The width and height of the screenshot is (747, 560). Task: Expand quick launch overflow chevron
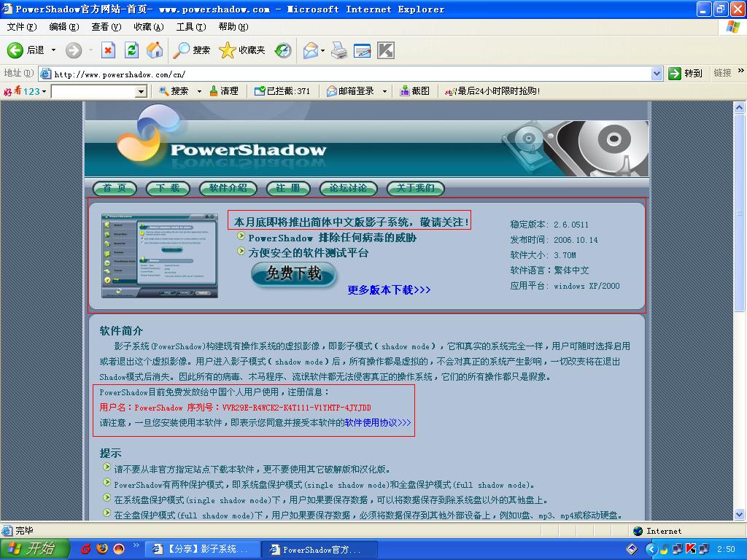136,545
